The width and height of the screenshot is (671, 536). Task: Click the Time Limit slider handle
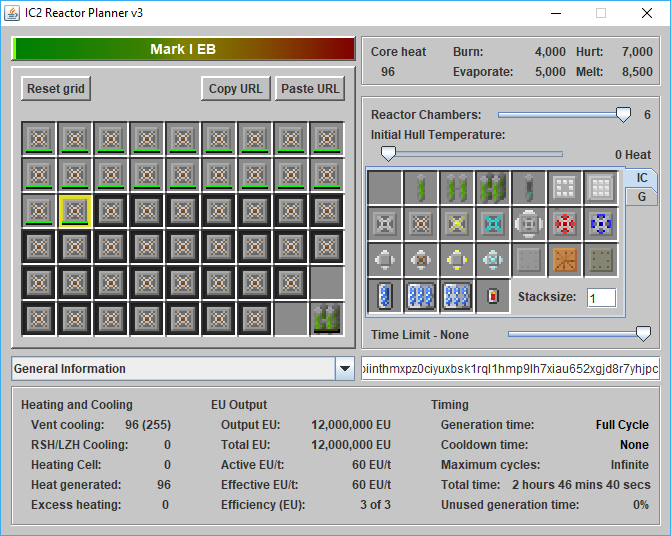point(643,334)
